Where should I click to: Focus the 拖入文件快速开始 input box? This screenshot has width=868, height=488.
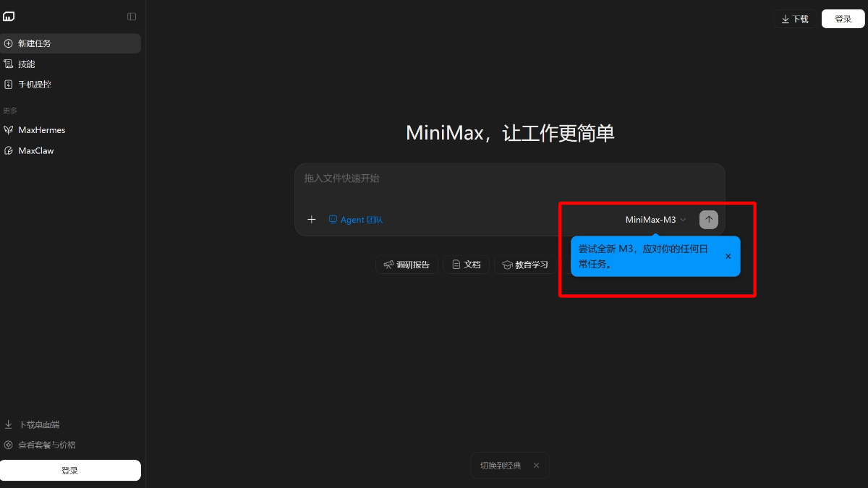[509, 179]
